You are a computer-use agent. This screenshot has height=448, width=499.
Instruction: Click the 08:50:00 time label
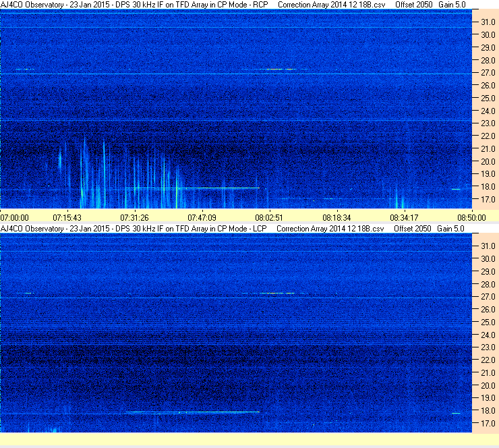[x=471, y=218]
